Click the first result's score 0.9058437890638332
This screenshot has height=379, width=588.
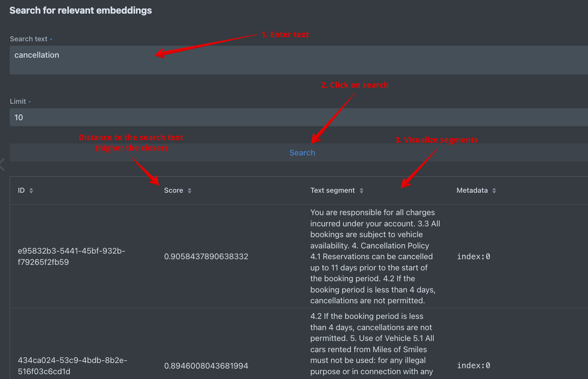click(x=206, y=256)
